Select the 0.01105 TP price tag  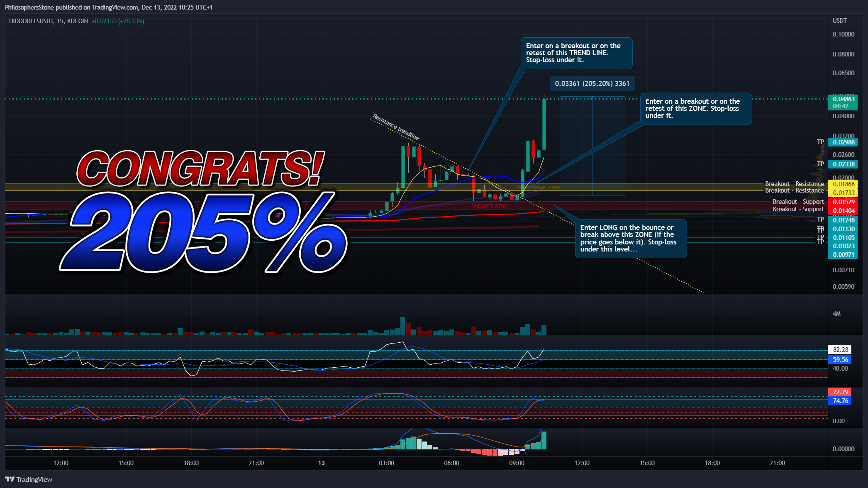(x=844, y=238)
